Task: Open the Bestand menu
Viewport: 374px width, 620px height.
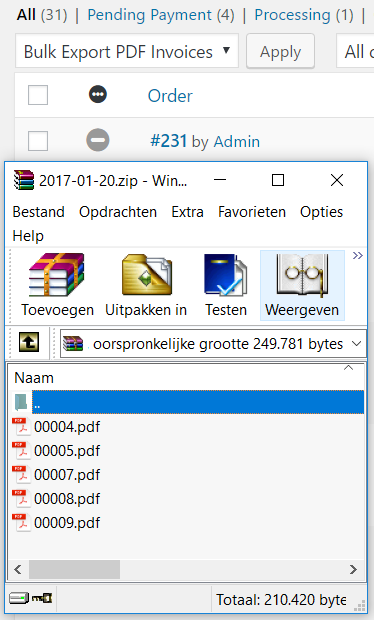Action: coord(39,212)
